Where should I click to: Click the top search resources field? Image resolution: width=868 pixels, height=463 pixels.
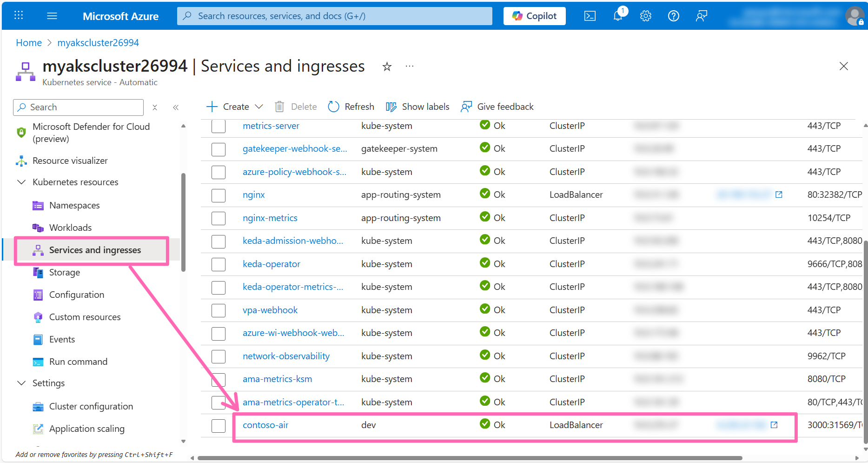pos(335,16)
